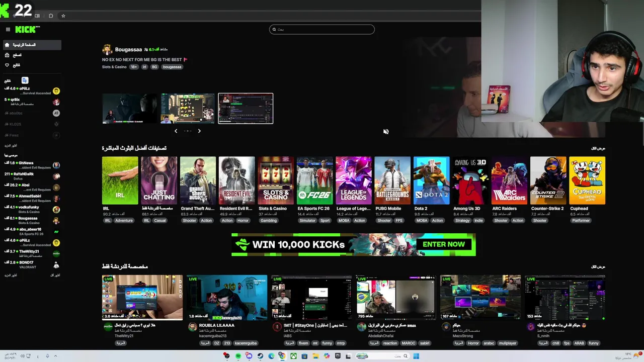
Task: View all chat-only streams link
Action: tap(598, 266)
